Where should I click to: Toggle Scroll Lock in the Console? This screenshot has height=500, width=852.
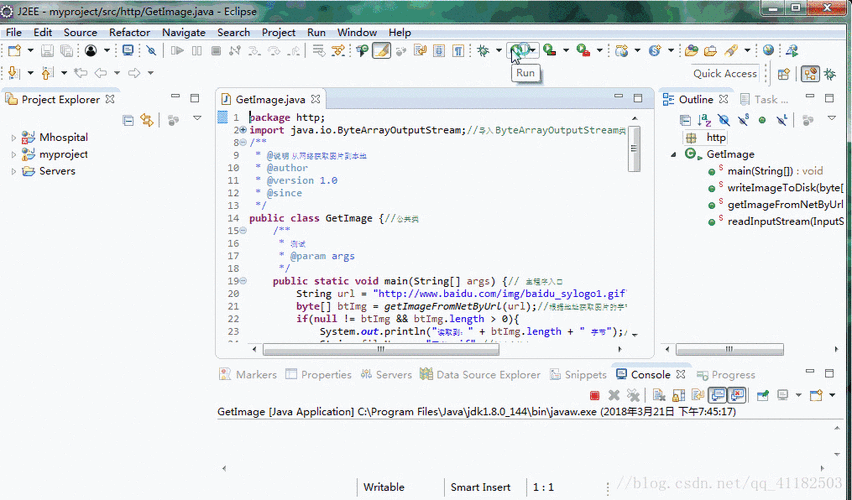679,396
